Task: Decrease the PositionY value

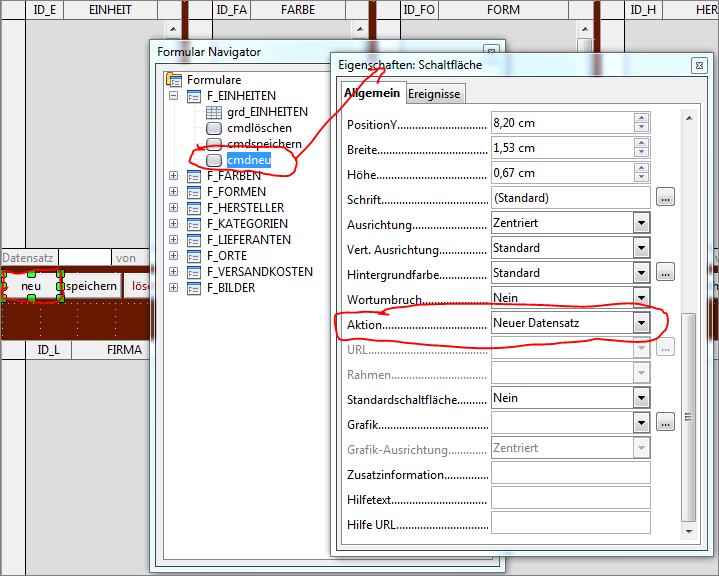Action: point(642,127)
